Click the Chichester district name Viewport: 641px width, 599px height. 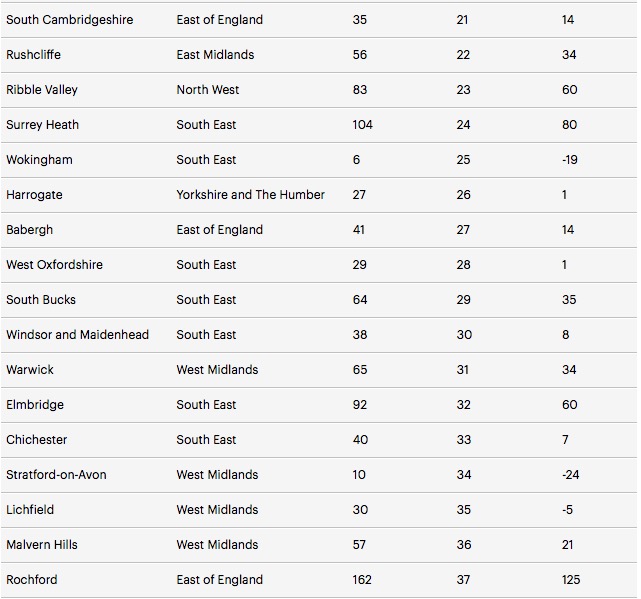(x=36, y=440)
